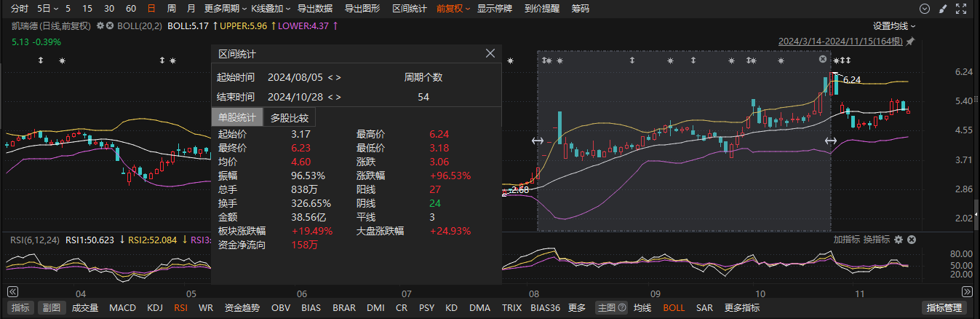The width and height of the screenshot is (980, 319).
Task: Select the MACD indicator tab
Action: click(x=122, y=308)
